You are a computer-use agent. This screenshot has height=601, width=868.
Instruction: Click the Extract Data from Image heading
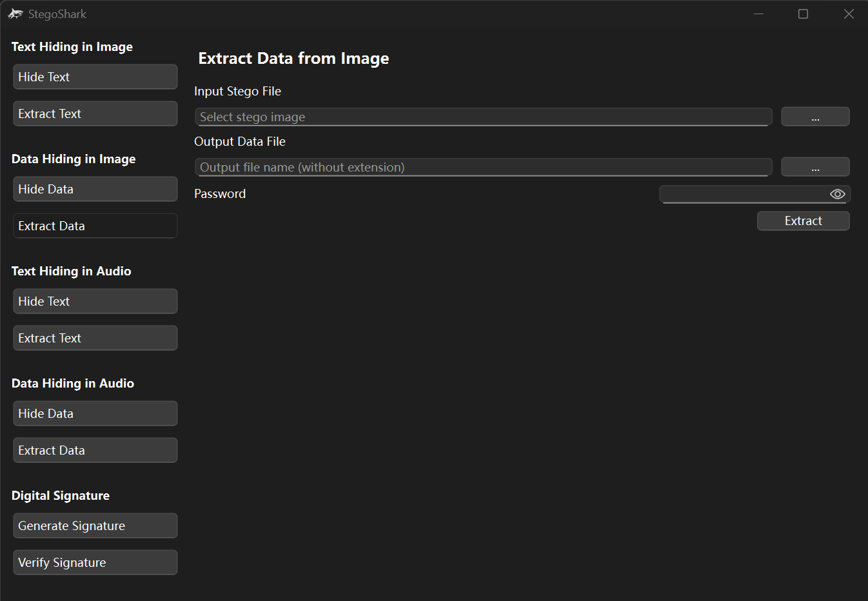(x=293, y=59)
